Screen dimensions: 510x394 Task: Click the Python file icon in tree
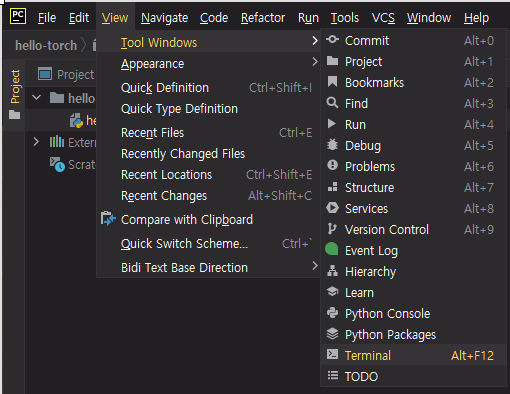point(76,120)
